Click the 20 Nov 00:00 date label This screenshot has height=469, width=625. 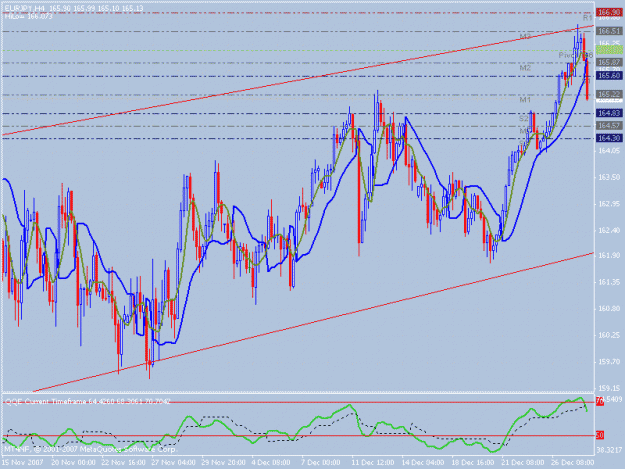pyautogui.click(x=73, y=463)
